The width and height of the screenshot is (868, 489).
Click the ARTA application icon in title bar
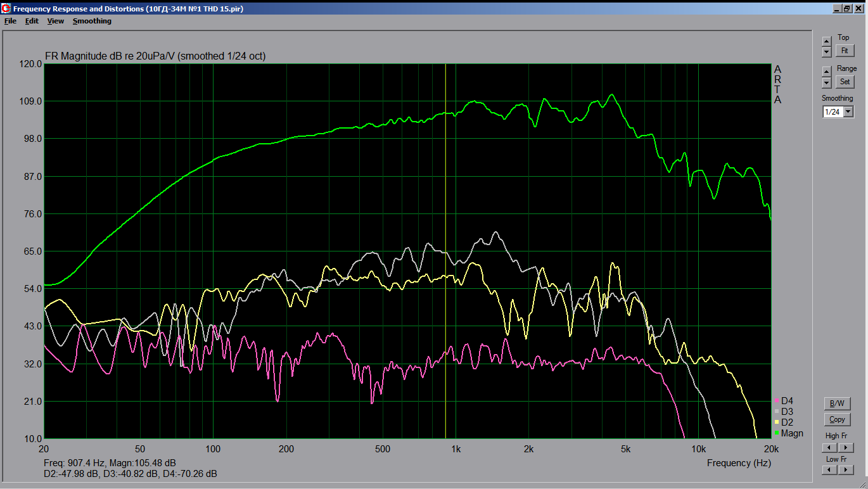(x=6, y=8)
